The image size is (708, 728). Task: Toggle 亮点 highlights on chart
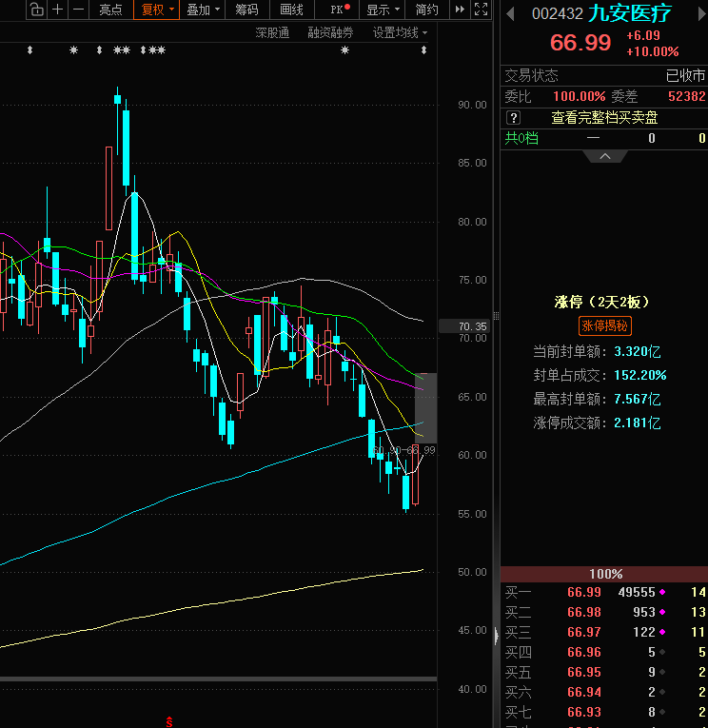[110, 10]
